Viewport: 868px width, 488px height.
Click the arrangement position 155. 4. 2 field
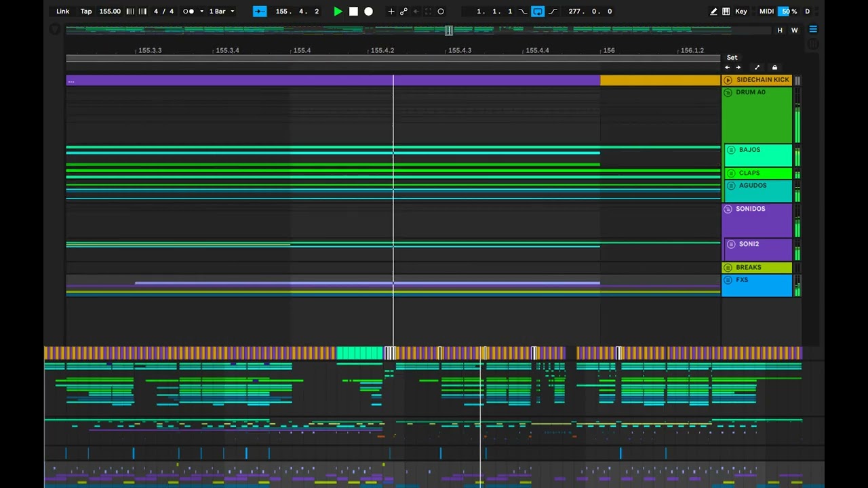[297, 12]
